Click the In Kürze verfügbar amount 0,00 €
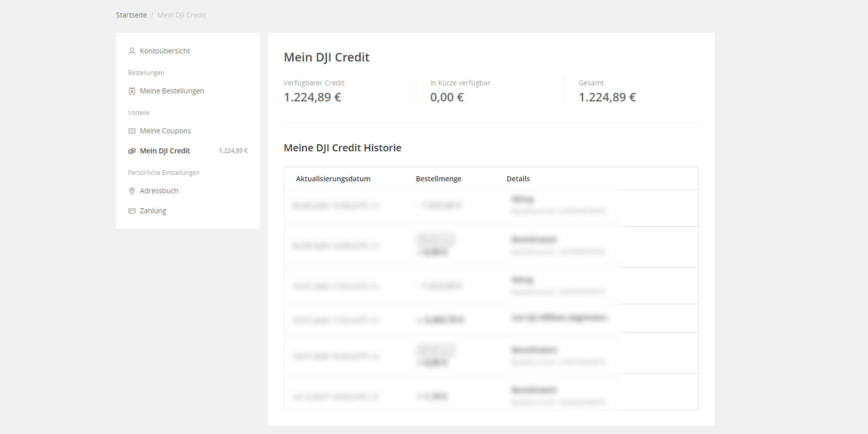Screen dimensions: 868x434 point(447,97)
